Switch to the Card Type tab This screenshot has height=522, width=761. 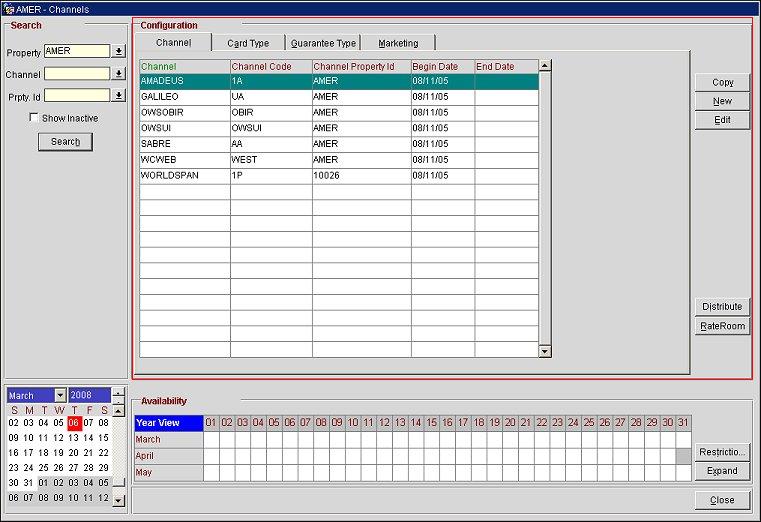(x=248, y=43)
